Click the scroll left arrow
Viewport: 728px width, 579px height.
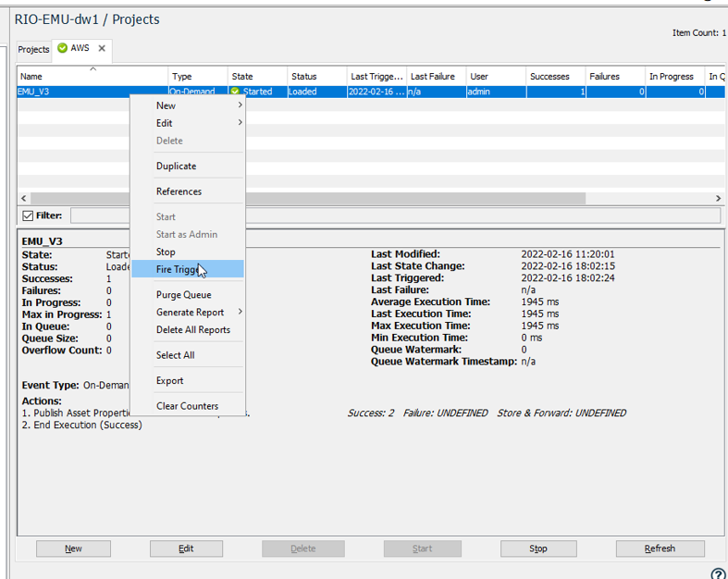[x=24, y=198]
